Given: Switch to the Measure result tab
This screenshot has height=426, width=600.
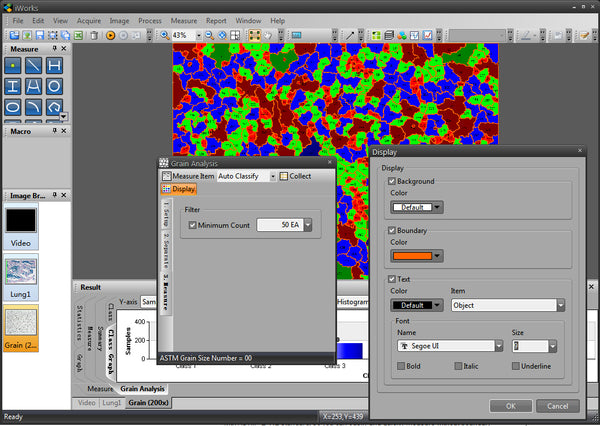Looking at the screenshot, I should (x=100, y=388).
